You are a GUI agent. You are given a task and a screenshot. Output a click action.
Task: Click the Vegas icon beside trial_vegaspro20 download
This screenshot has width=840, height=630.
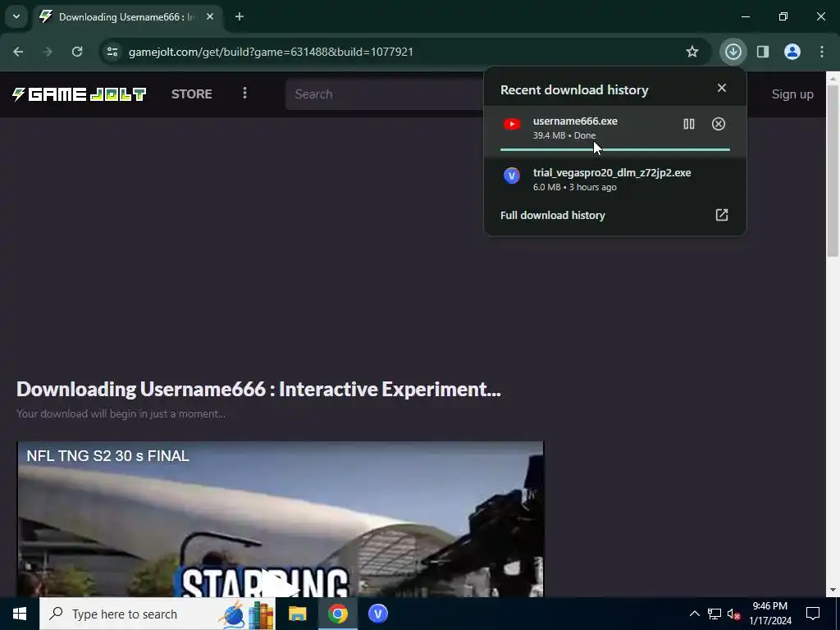[x=512, y=176]
